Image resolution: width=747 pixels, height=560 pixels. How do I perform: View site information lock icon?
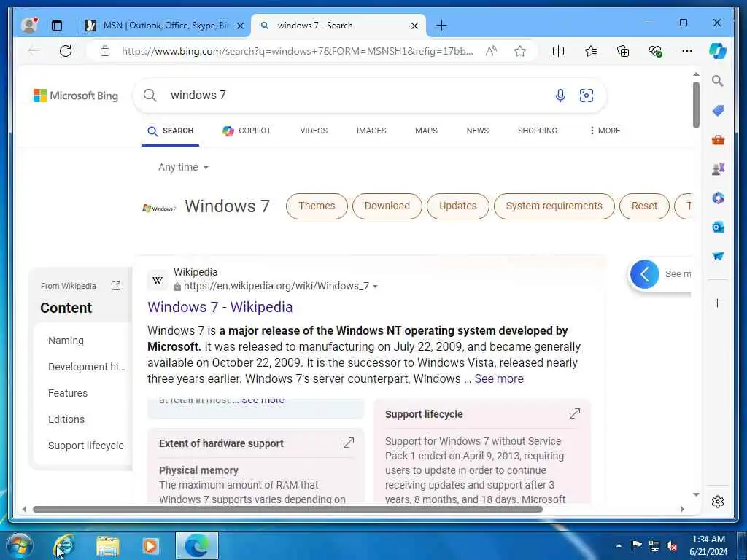105,51
